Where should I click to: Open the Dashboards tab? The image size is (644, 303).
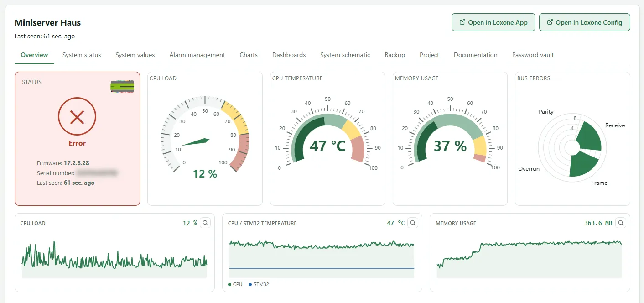[x=289, y=55]
